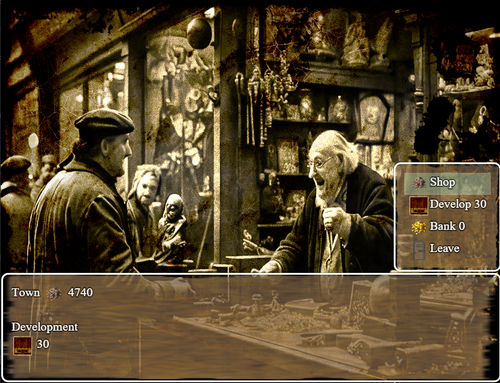Click the 'Town' label text
The image size is (500, 383).
(x=26, y=292)
